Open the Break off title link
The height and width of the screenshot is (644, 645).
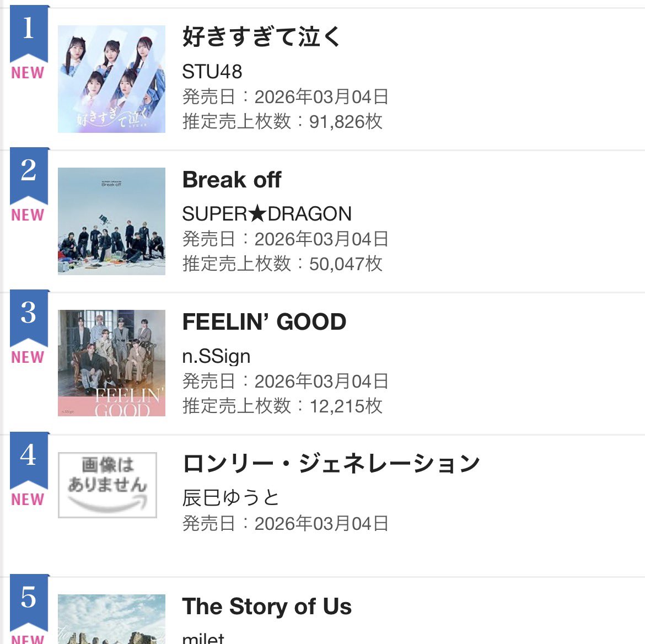click(232, 180)
